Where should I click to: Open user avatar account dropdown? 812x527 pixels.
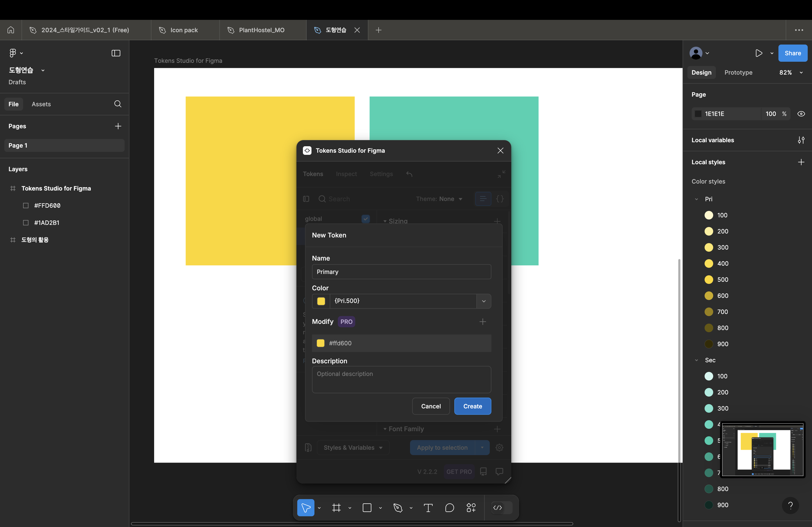click(x=699, y=53)
